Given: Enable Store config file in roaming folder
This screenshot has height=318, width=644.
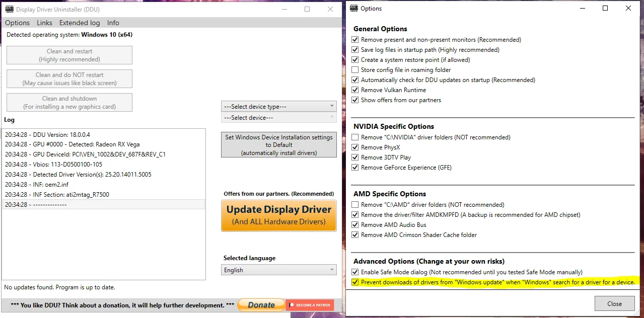Looking at the screenshot, I should pyautogui.click(x=355, y=70).
